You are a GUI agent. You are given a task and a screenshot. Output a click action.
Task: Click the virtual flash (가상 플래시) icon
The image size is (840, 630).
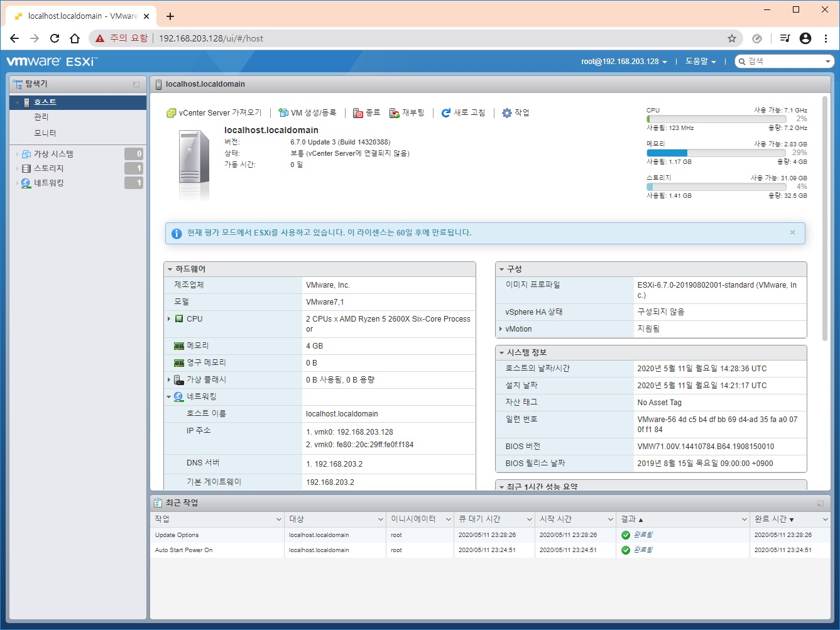tap(179, 380)
